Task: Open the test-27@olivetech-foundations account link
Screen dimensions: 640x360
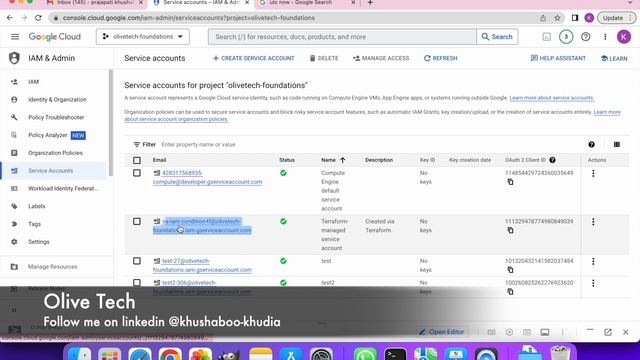Action: point(202,265)
